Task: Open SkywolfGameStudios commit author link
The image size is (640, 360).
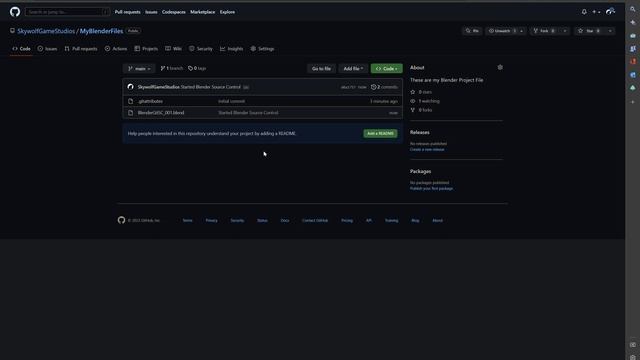Action: tap(158, 87)
